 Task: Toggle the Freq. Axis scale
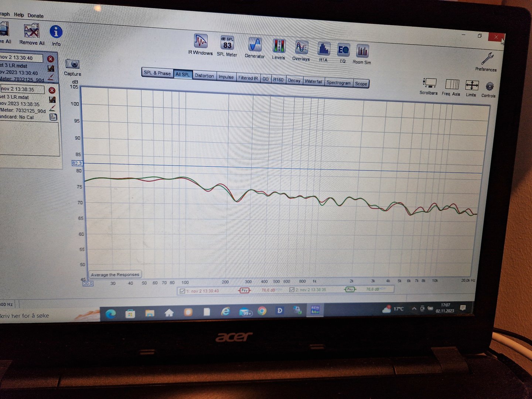point(451,88)
